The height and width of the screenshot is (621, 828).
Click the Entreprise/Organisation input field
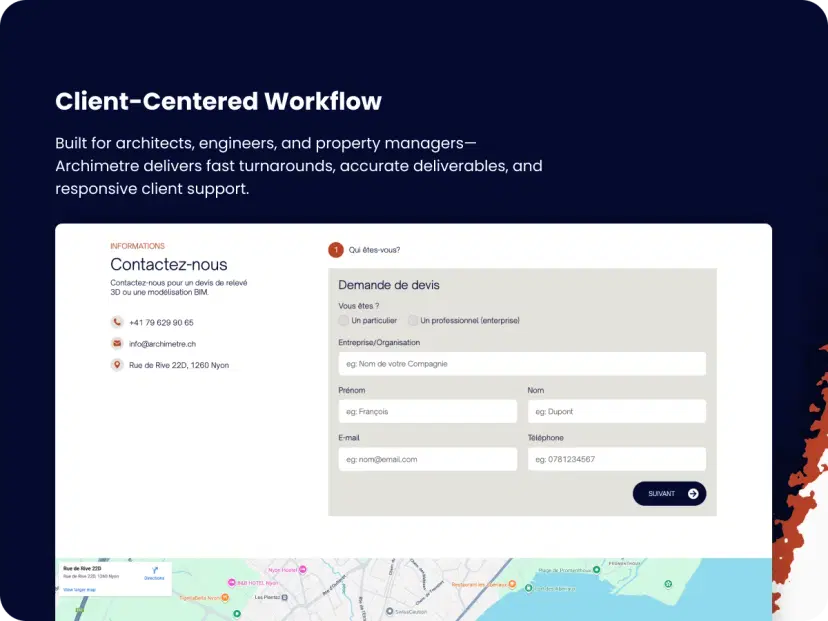click(522, 364)
